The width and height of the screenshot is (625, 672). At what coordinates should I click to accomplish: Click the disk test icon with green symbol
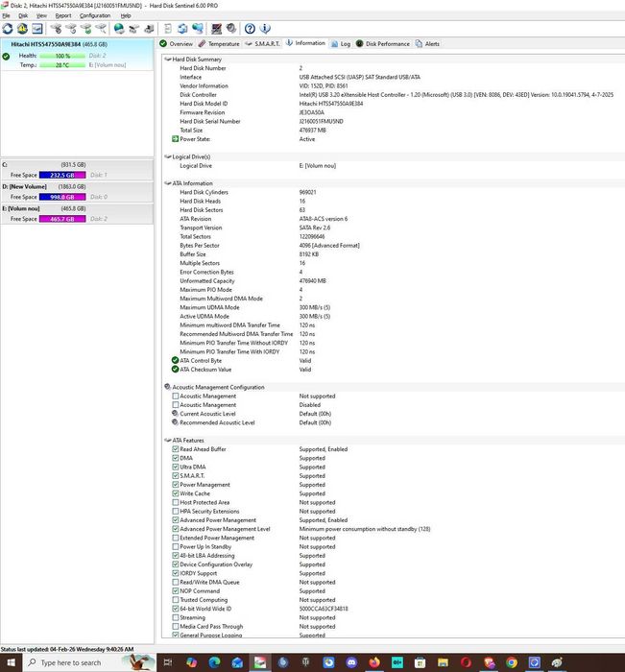point(85,29)
